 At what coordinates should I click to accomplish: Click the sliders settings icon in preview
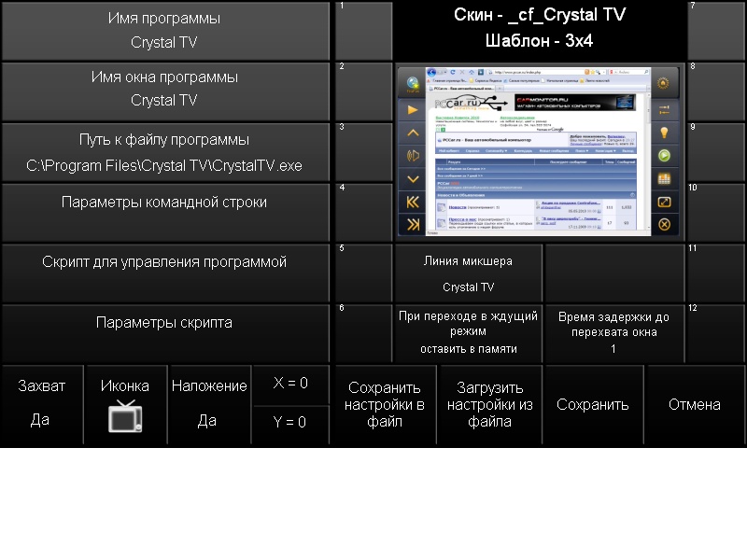click(664, 110)
